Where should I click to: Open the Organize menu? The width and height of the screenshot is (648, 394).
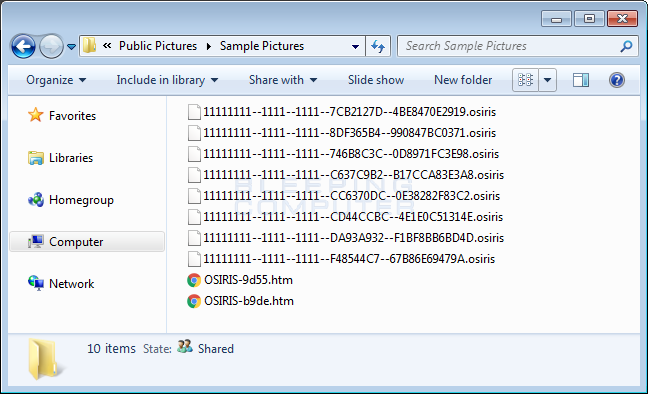56,80
